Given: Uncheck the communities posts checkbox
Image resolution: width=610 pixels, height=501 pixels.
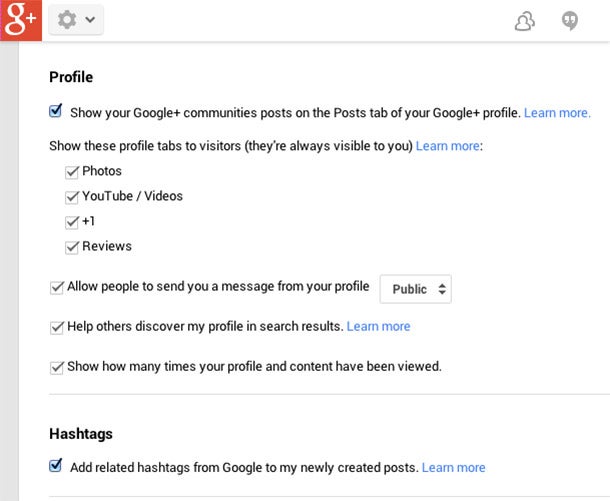Looking at the screenshot, I should tap(56, 111).
